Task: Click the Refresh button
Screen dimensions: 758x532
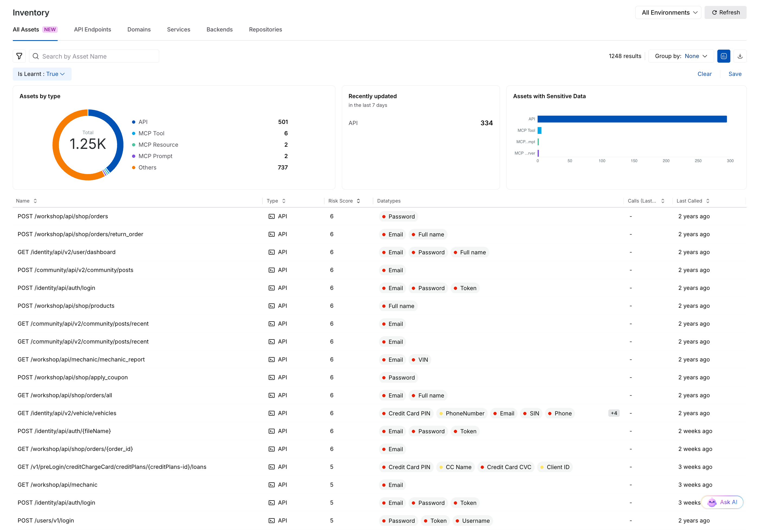Action: pyautogui.click(x=725, y=12)
